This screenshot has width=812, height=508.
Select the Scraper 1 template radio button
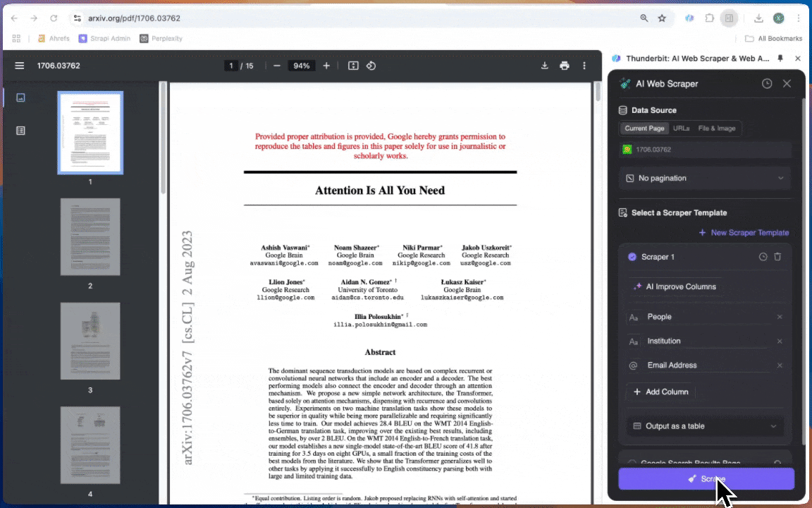(632, 257)
